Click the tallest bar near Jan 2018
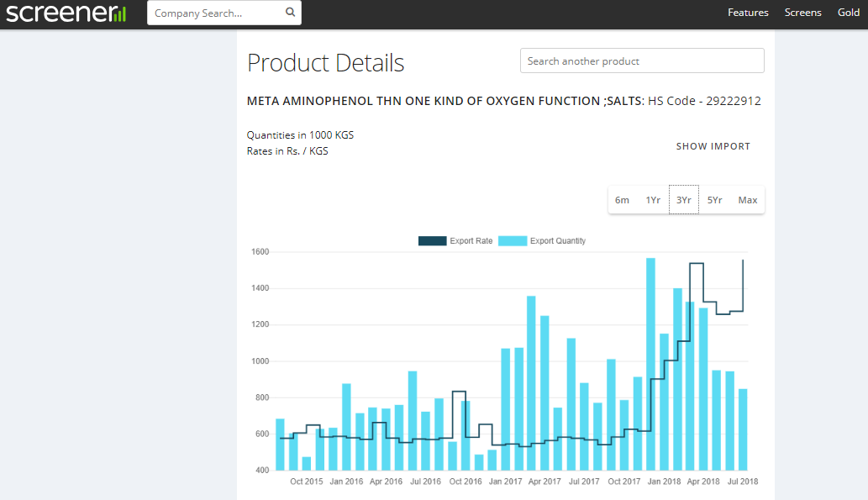Image resolution: width=868 pixels, height=500 pixels. (x=650, y=365)
